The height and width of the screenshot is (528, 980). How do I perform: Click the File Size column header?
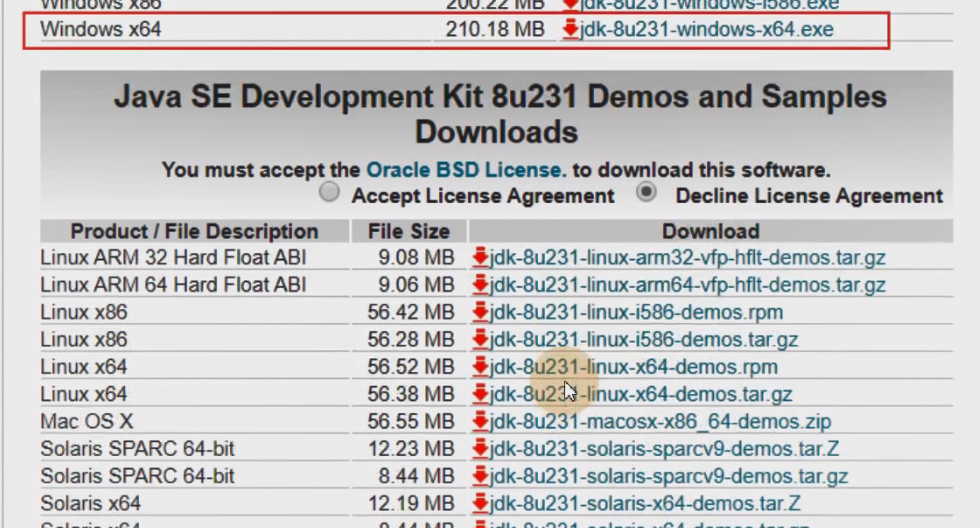point(409,231)
